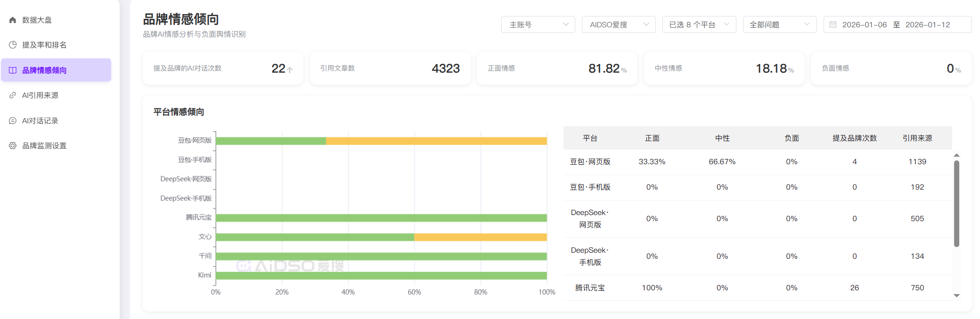
Task: Click the green bar for 腾讯元宝
Action: [381, 218]
